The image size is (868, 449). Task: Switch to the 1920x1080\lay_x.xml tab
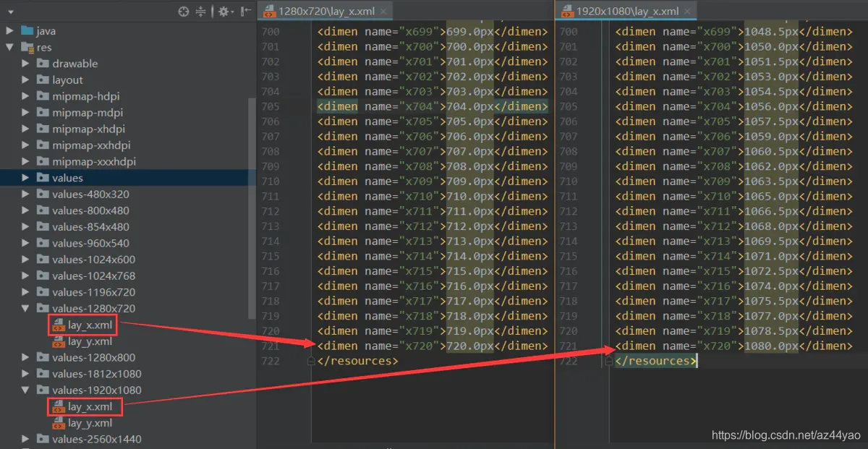[x=626, y=11]
